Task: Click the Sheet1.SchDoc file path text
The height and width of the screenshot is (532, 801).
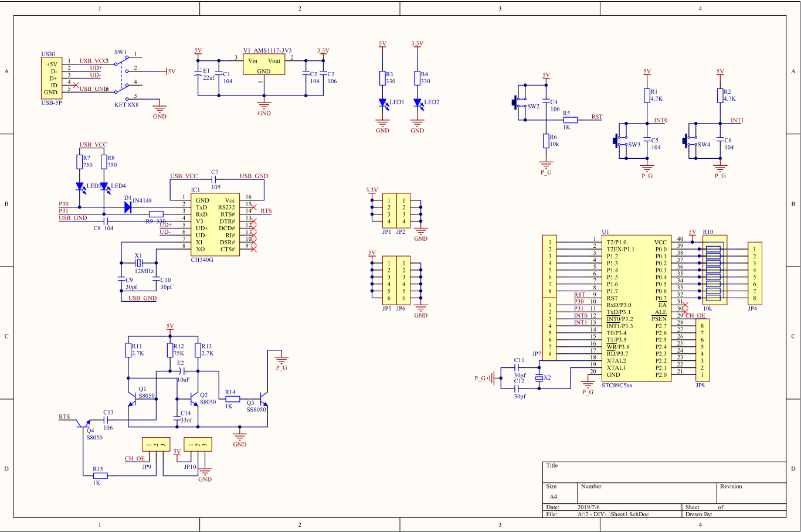Action: pyautogui.click(x=613, y=514)
